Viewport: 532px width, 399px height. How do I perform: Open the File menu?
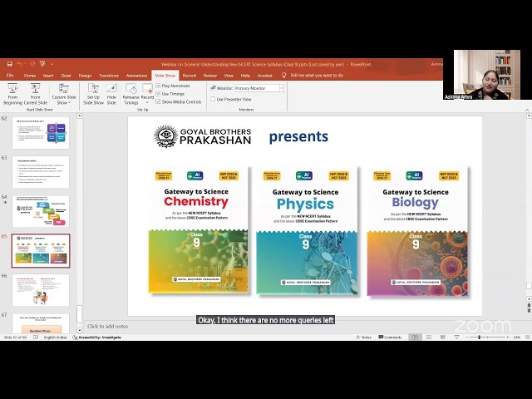pyautogui.click(x=10, y=76)
